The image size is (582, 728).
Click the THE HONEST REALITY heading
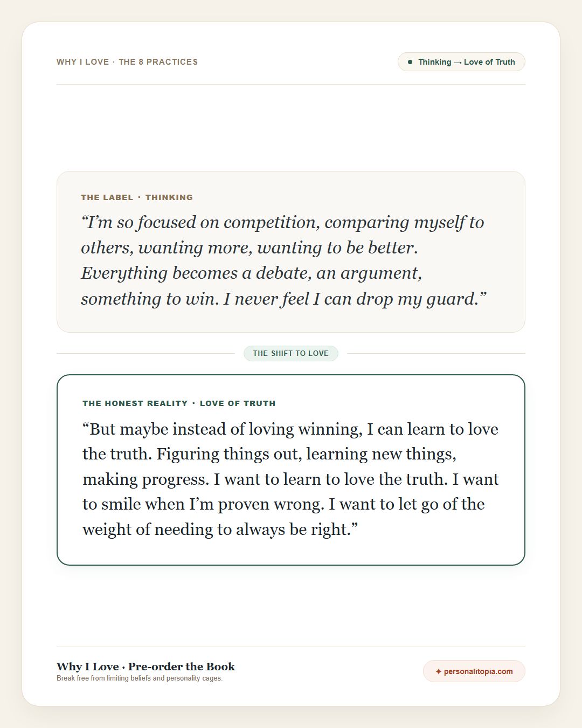135,403
